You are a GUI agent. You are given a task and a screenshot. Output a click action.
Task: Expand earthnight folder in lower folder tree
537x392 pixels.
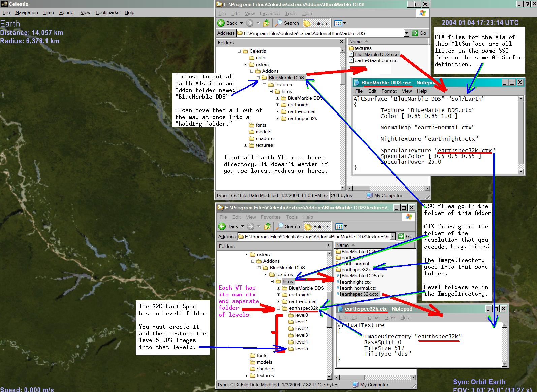pos(279,295)
